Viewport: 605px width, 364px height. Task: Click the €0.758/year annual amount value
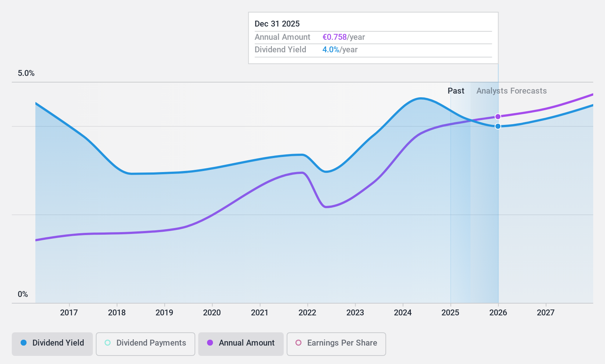tap(344, 37)
